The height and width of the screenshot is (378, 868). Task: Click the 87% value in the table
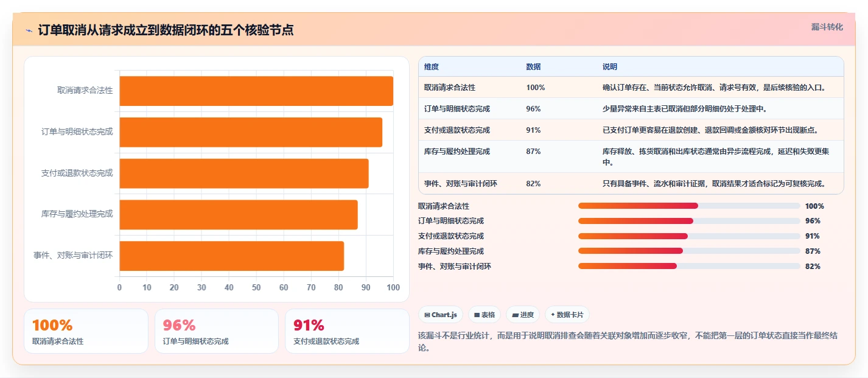[533, 151]
